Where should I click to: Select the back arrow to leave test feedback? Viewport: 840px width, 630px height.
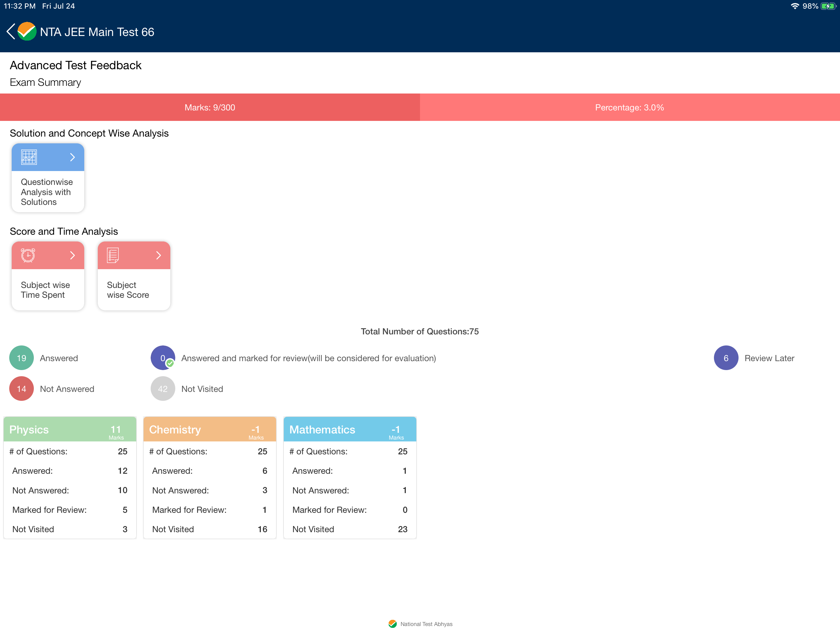point(10,32)
